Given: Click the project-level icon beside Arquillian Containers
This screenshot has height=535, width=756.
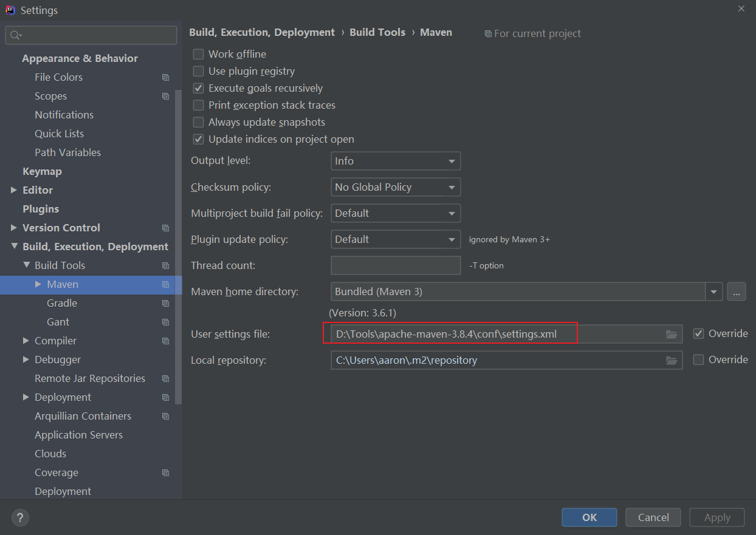Looking at the screenshot, I should [x=165, y=417].
